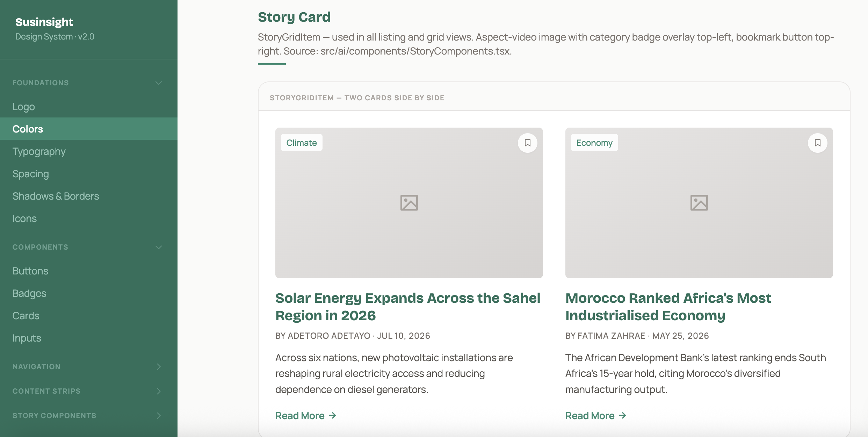Screen dimensions: 868x437
Task: Click image placeholder icon on Climate card
Action: coord(409,203)
